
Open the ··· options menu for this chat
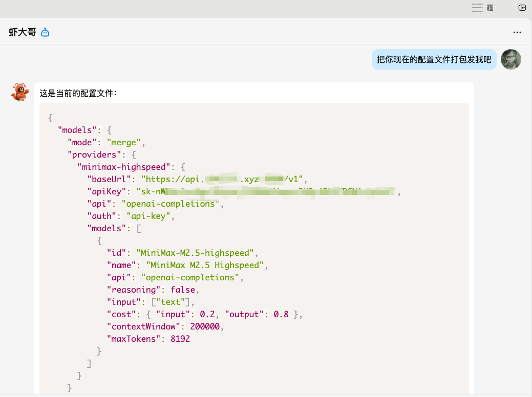517,32
